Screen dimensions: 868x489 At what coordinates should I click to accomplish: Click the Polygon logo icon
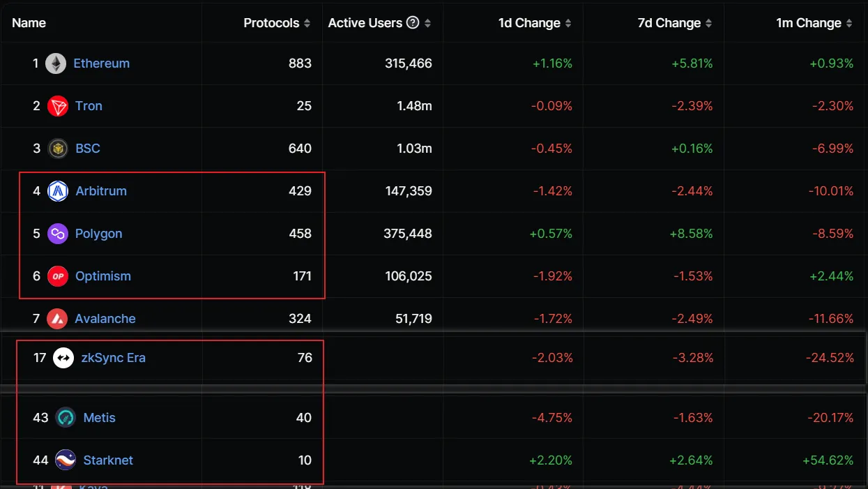(x=58, y=234)
